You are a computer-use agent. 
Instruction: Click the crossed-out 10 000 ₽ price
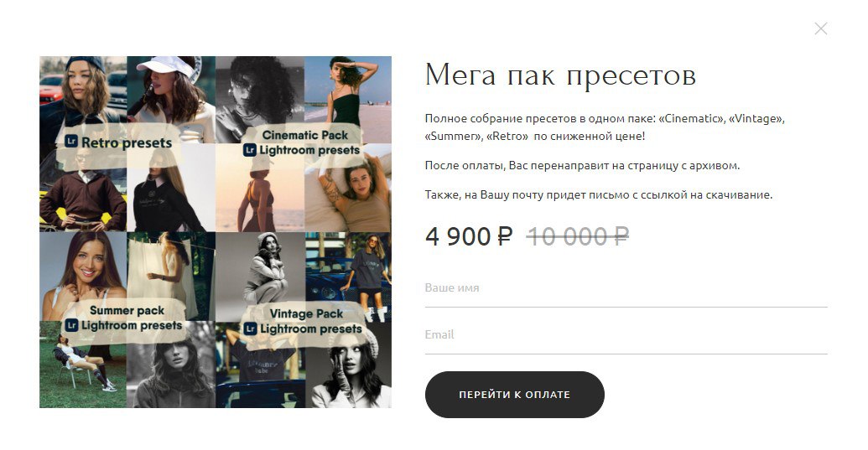tap(577, 237)
